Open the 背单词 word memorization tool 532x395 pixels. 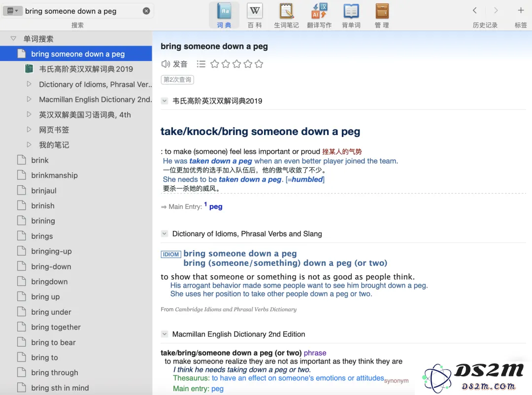click(351, 16)
